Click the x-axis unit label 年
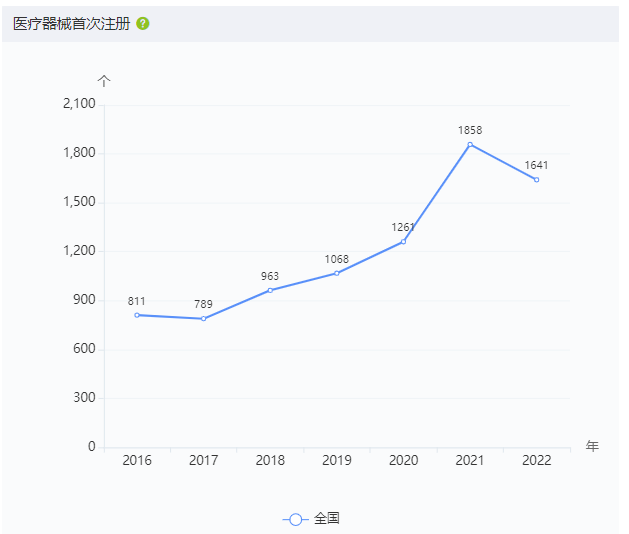The image size is (629, 534). tap(592, 446)
